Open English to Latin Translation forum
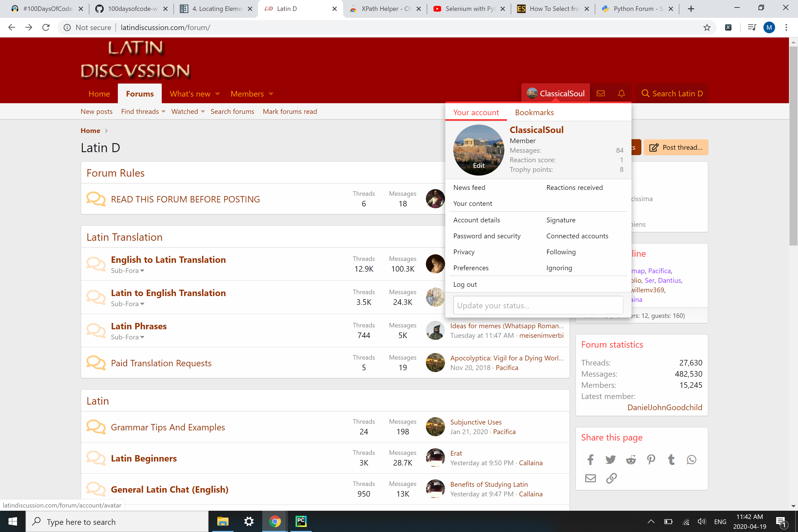 (x=168, y=260)
